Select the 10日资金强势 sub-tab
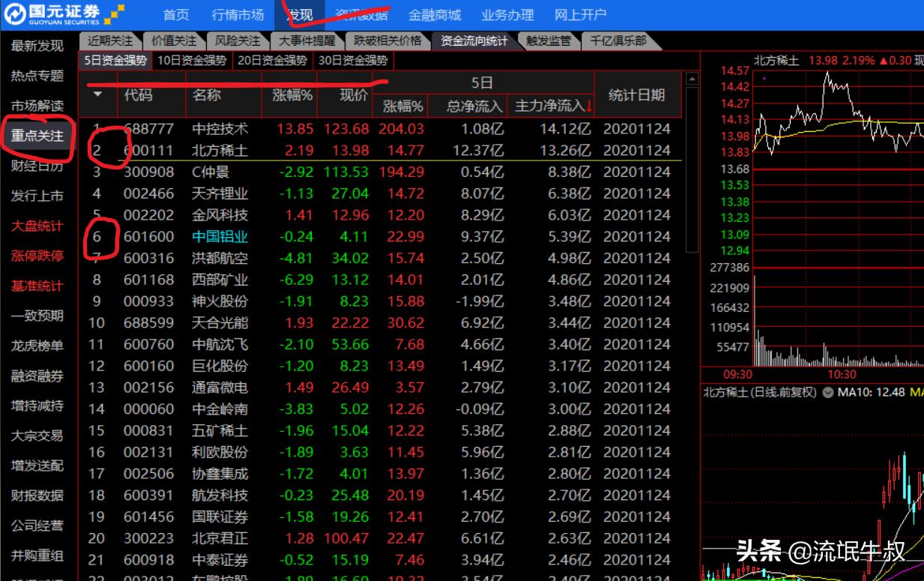Screen dimensions: 924x581 tap(193, 60)
